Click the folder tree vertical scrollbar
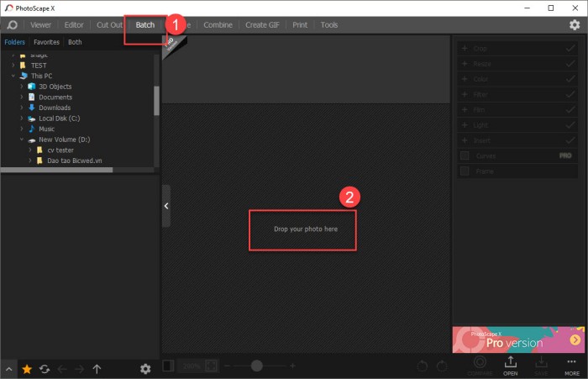588x379 pixels. 156,101
